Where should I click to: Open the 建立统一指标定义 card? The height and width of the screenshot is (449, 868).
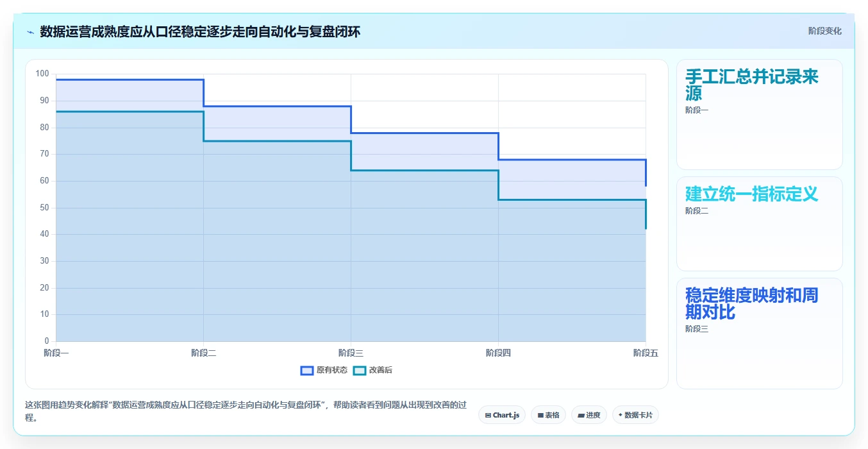(x=759, y=224)
